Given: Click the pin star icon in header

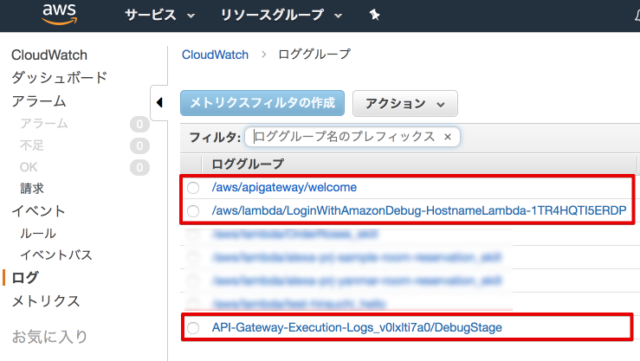Looking at the screenshot, I should coord(374,15).
